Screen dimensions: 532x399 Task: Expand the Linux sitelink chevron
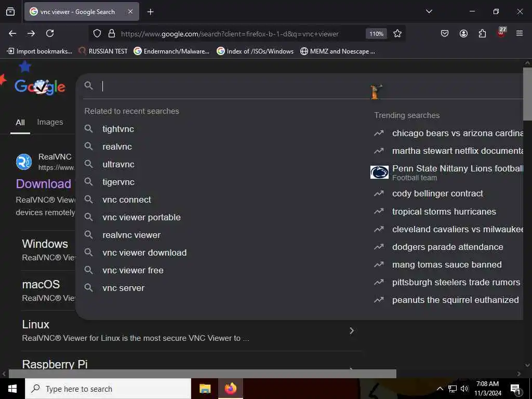click(352, 330)
